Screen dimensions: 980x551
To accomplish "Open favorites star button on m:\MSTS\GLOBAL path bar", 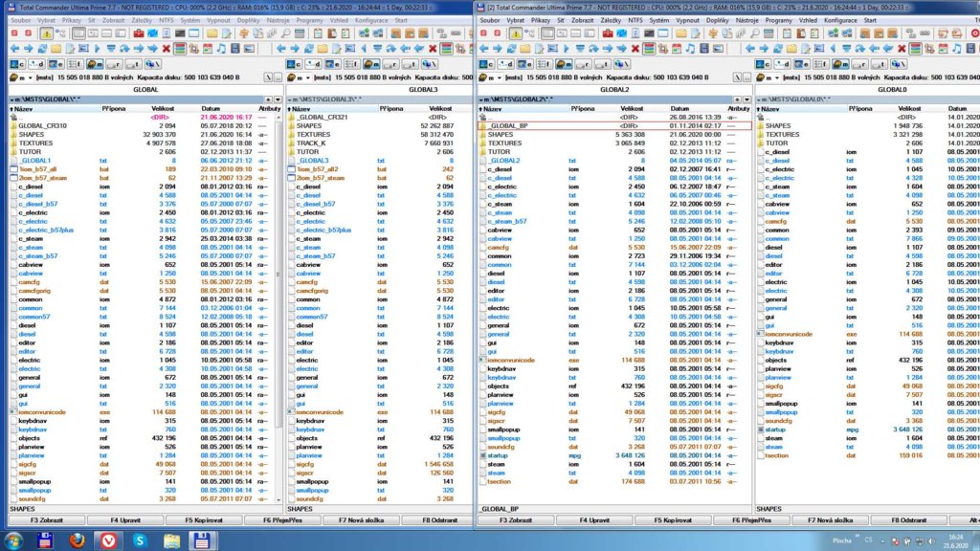I will tap(268, 99).
